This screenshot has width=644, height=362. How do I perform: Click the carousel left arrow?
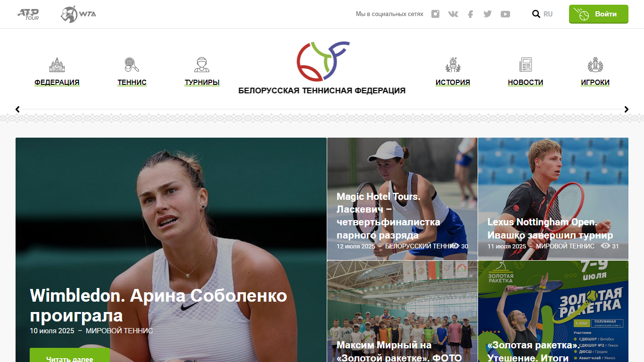coord(17,109)
